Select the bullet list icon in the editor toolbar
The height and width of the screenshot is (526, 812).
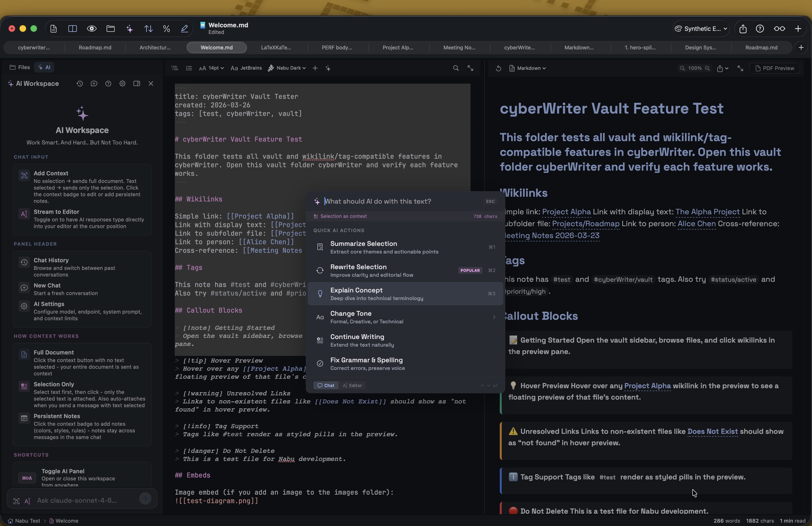175,68
